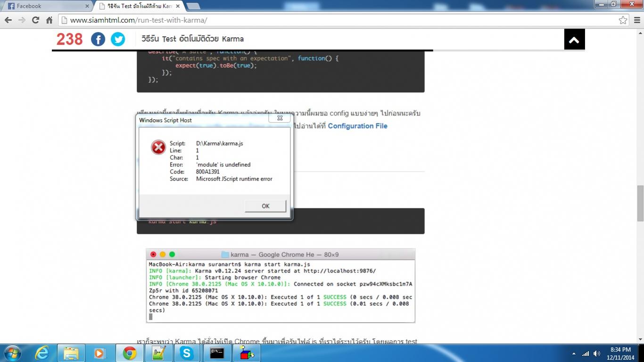Click the browser forward arrow
644x362 pixels.
pos(22,20)
